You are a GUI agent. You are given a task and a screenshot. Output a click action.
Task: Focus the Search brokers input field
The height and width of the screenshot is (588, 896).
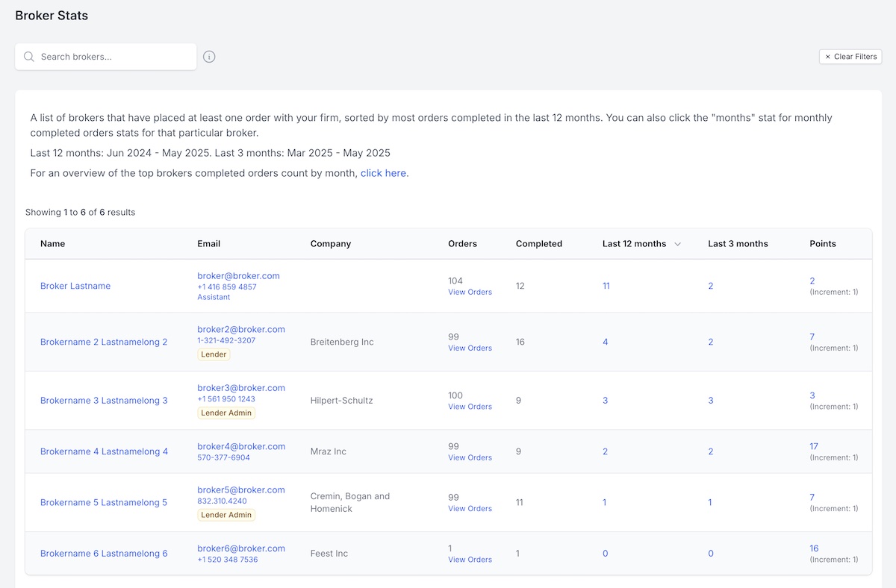[106, 57]
